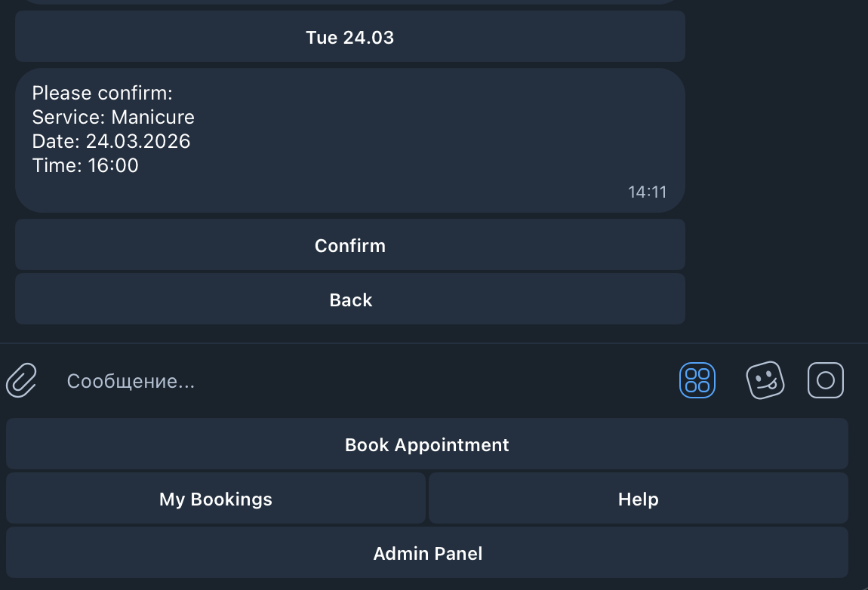Click the Help keyboard button
The width and height of the screenshot is (868, 590).
pos(639,499)
